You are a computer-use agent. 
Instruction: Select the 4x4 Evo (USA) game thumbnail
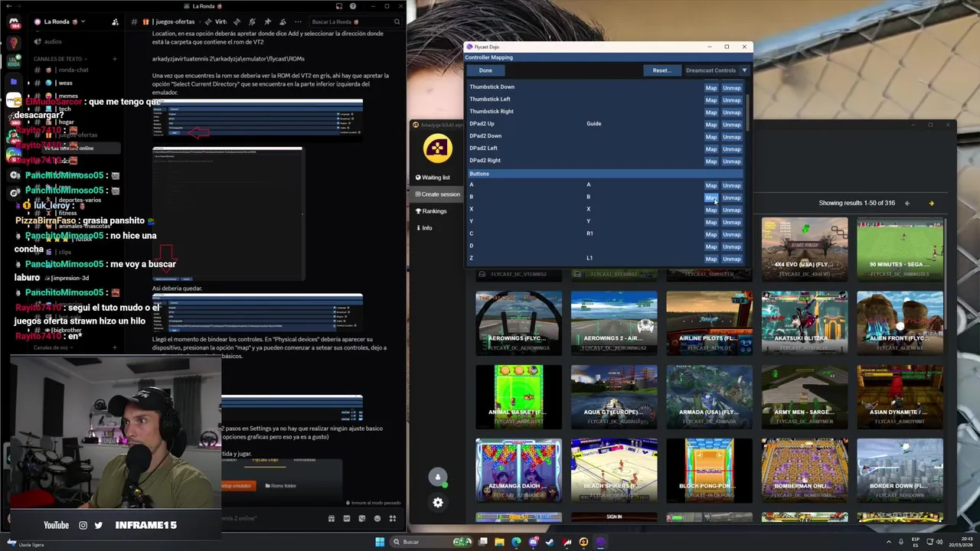coord(805,249)
